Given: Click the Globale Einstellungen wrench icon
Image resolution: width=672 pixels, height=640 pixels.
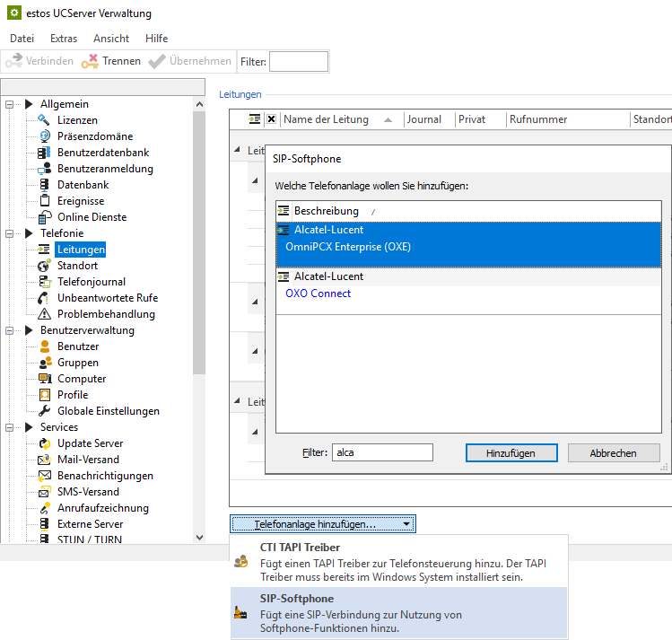Looking at the screenshot, I should 44,411.
